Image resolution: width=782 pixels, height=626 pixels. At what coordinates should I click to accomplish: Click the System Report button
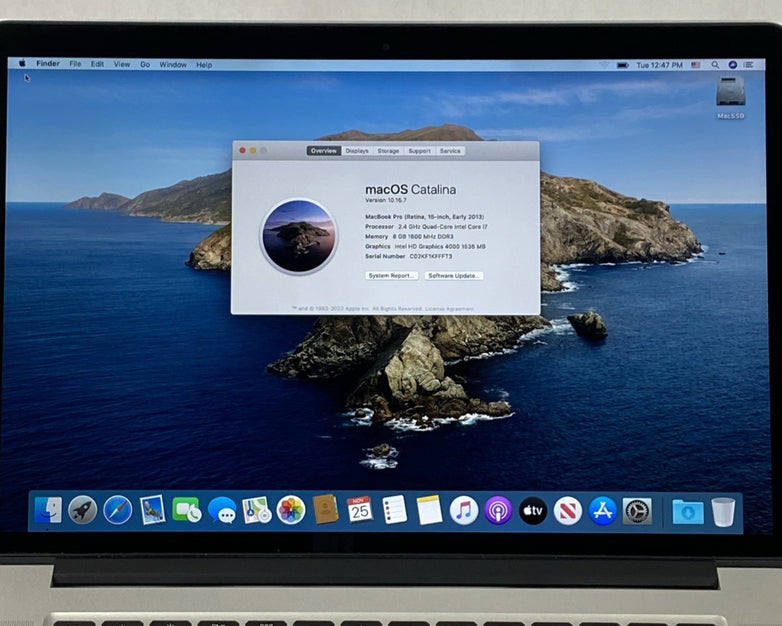391,275
